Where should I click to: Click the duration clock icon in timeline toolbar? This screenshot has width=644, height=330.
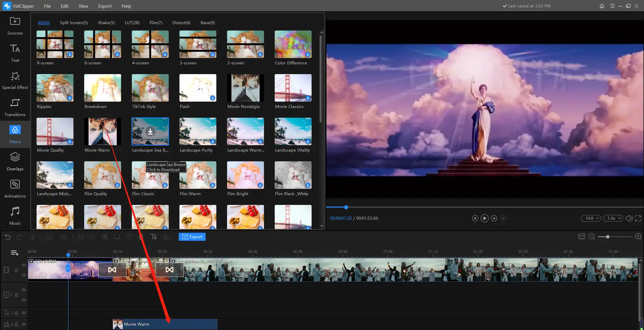pyautogui.click(x=129, y=237)
